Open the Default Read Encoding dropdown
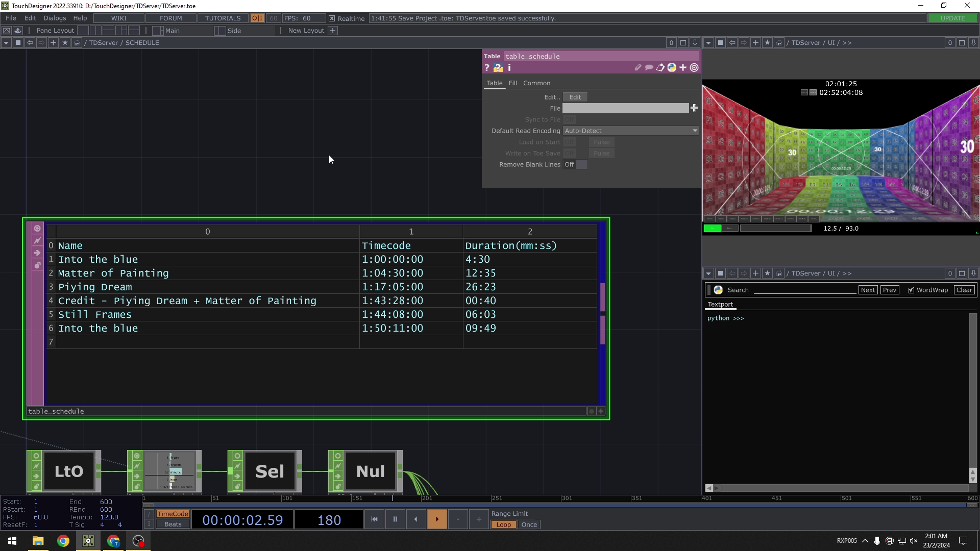Screen dimensions: 980x551 point(630,131)
